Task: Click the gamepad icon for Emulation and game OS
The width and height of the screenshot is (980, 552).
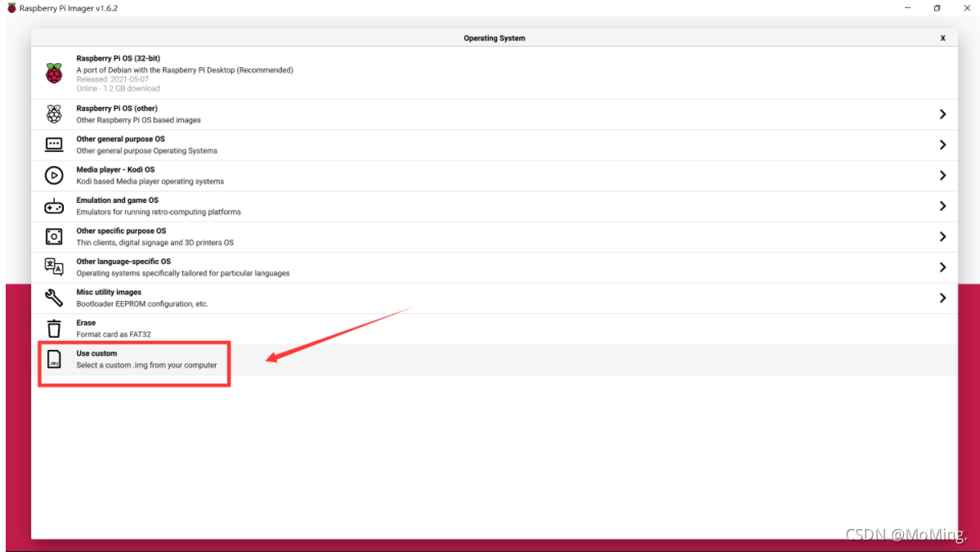Action: coord(55,206)
